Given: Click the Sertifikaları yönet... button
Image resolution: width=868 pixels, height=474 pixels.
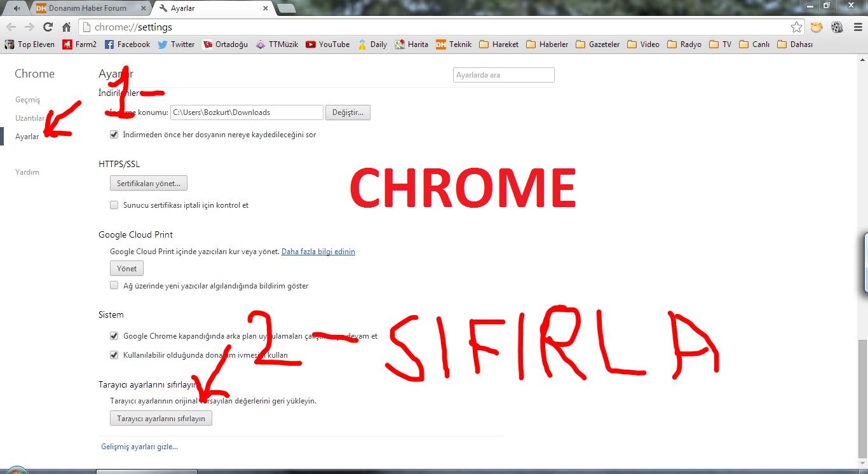Looking at the screenshot, I should (149, 184).
